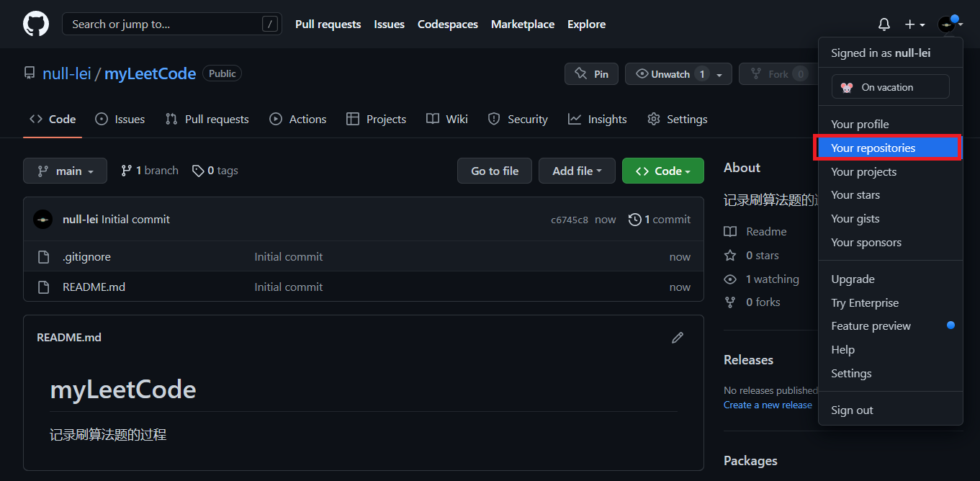Click the Pin repository button
This screenshot has height=481, width=980.
(591, 74)
